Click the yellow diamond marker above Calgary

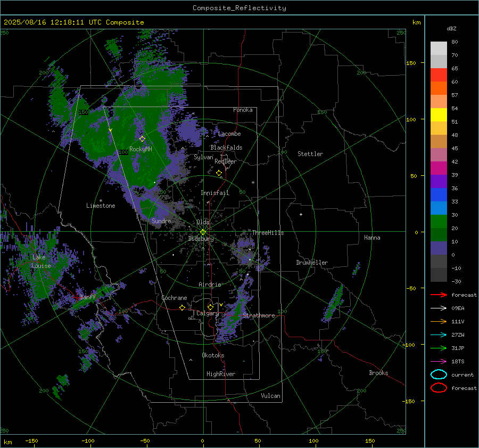[210, 307]
